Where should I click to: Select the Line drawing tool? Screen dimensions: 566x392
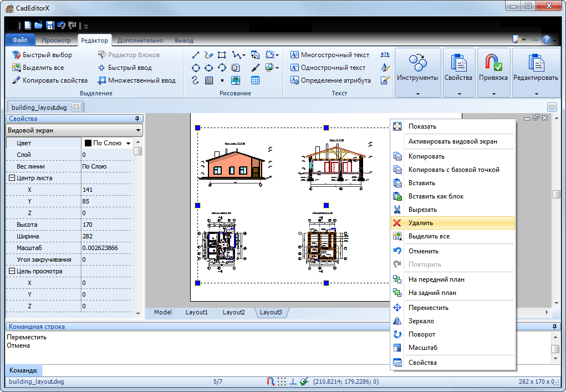[196, 55]
